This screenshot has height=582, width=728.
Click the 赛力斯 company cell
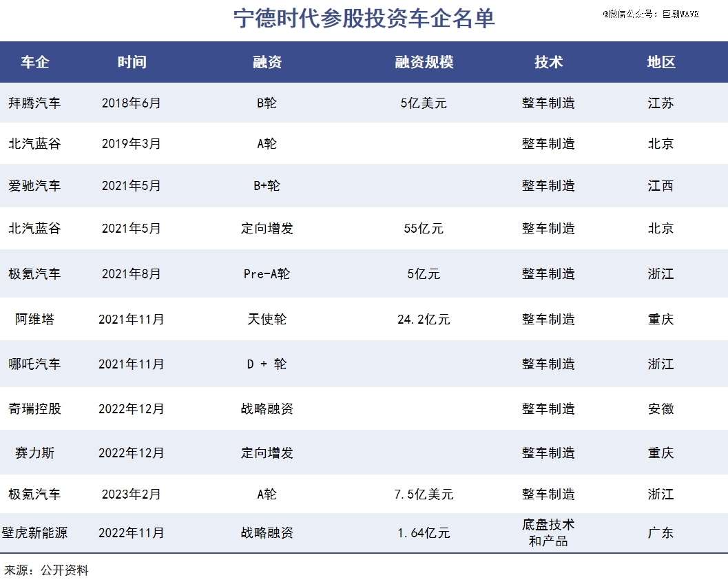point(34,453)
